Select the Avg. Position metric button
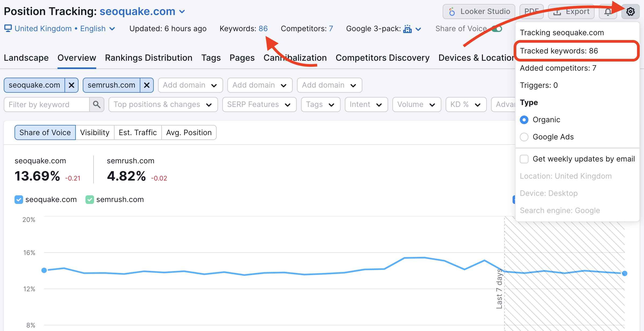The width and height of the screenshot is (644, 331). click(188, 132)
